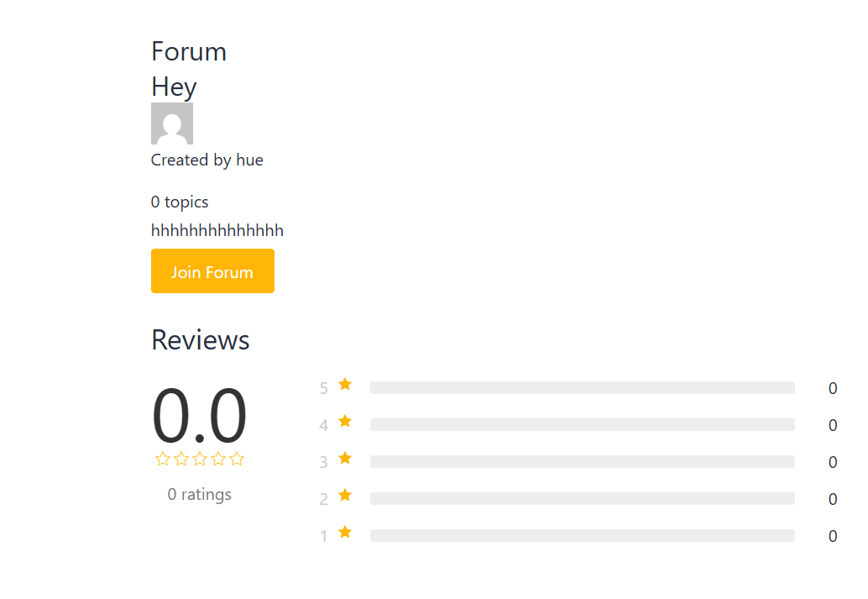The width and height of the screenshot is (868, 599).
Task: Click the second empty rating star
Action: point(181,459)
